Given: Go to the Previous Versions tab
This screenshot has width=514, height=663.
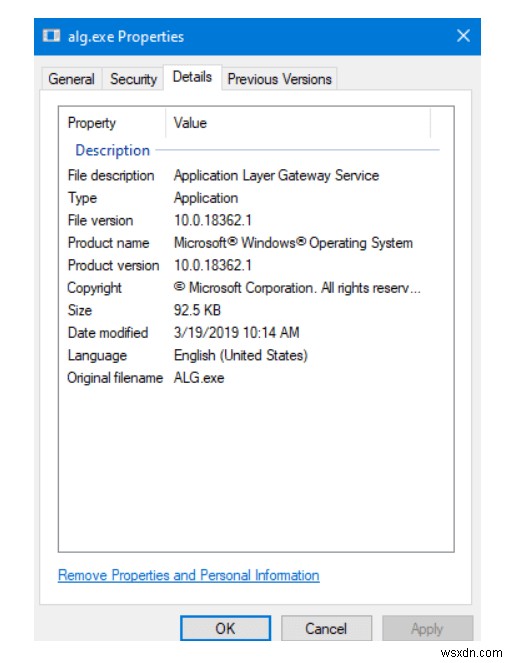Looking at the screenshot, I should 279,79.
